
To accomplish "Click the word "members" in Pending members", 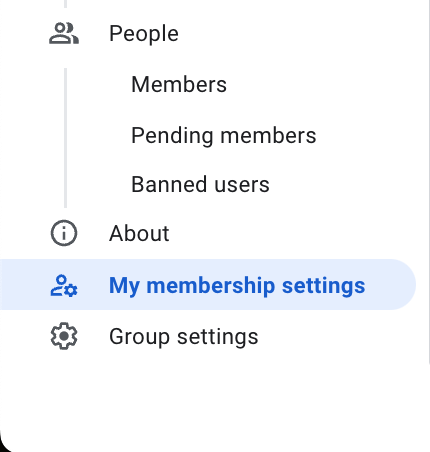I will point(268,136).
